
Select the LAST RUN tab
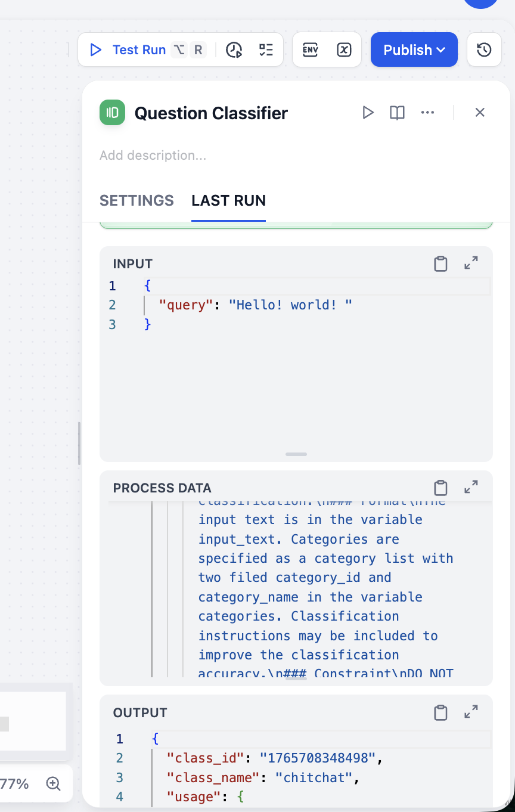pos(228,200)
